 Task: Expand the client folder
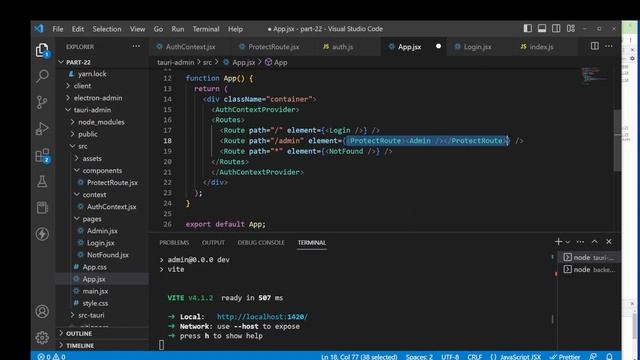tap(102, 86)
